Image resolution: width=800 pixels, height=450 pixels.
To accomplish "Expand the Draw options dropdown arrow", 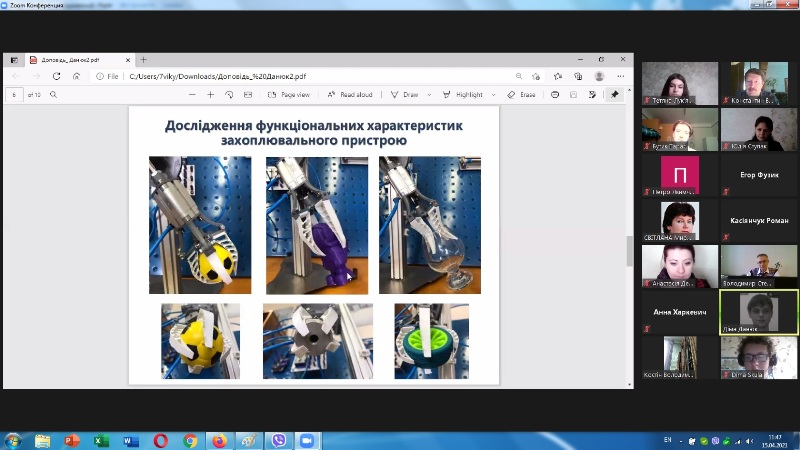I will tap(430, 95).
